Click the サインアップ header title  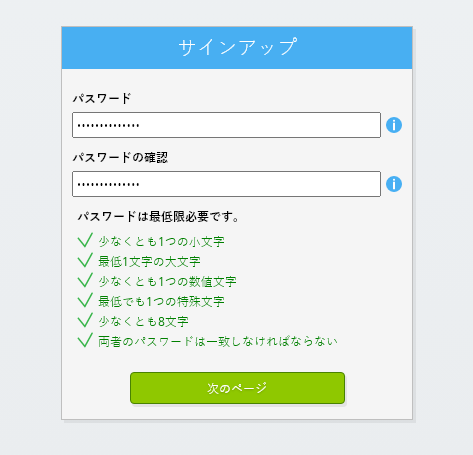(237, 47)
